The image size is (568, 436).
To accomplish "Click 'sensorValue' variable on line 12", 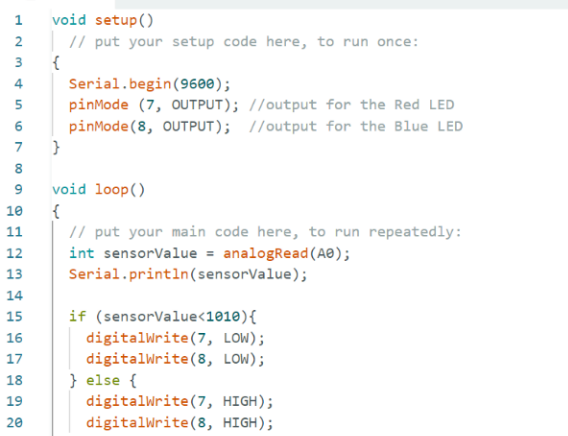I will coord(150,253).
